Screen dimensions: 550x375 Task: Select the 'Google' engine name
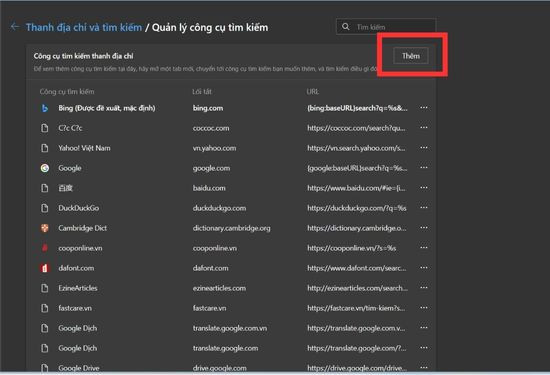click(x=70, y=168)
